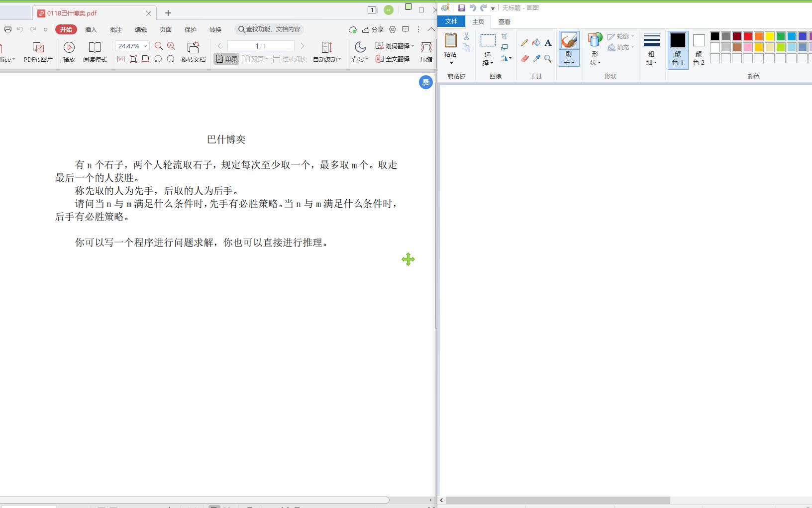Click the 全文翻译 full translation button

pos(393,59)
